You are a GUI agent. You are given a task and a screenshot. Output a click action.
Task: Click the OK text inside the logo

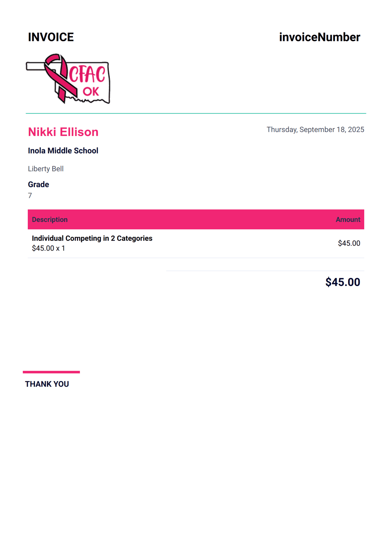(x=91, y=91)
